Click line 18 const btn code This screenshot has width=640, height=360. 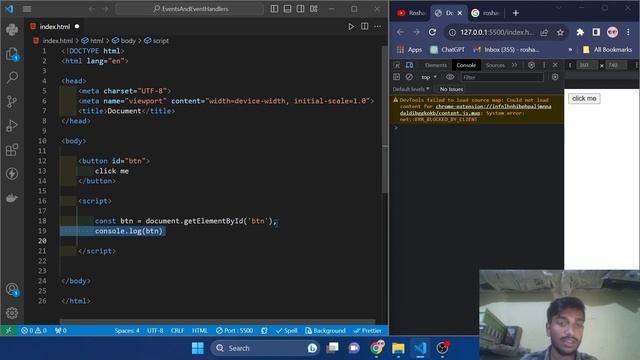[186, 221]
